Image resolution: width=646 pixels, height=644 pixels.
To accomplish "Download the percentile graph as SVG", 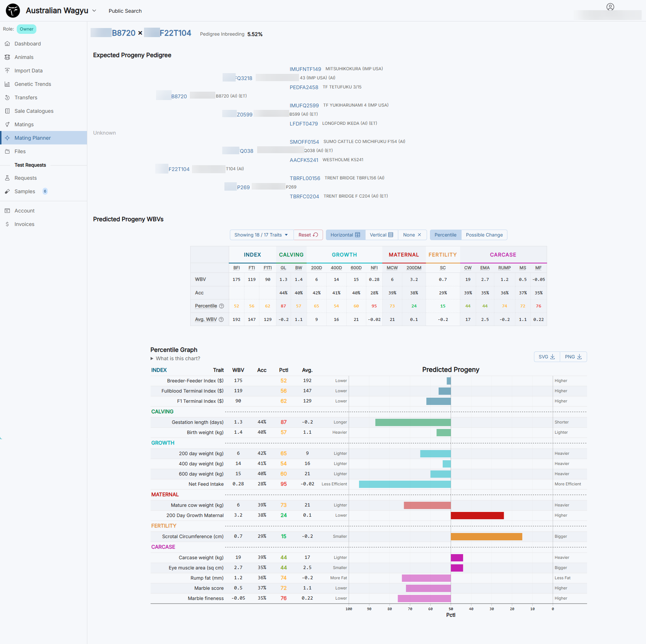I will pyautogui.click(x=547, y=357).
